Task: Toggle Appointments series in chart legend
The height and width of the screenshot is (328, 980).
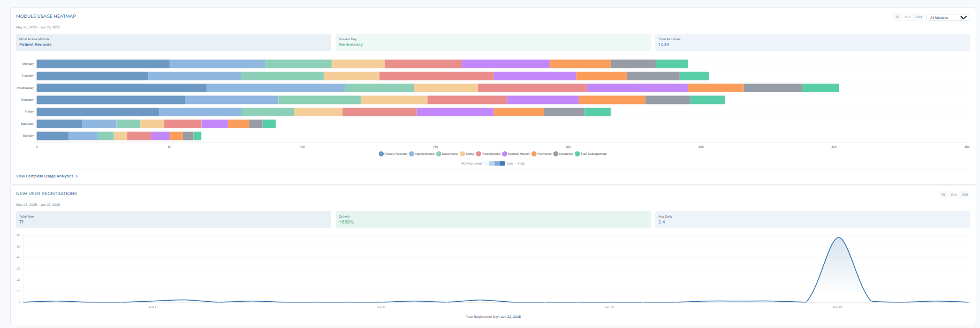Action: coord(412,154)
